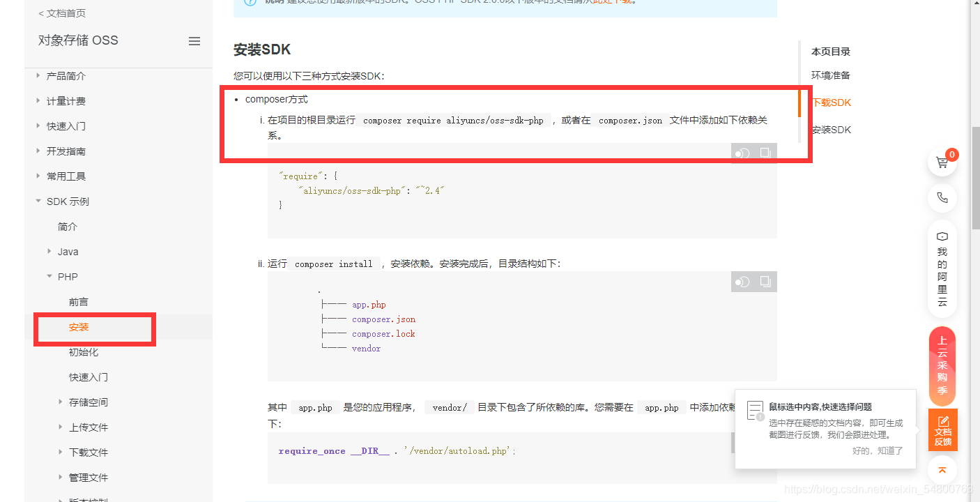This screenshot has height=502, width=980.
Task: Expand the Java SDK node
Action: [x=49, y=251]
